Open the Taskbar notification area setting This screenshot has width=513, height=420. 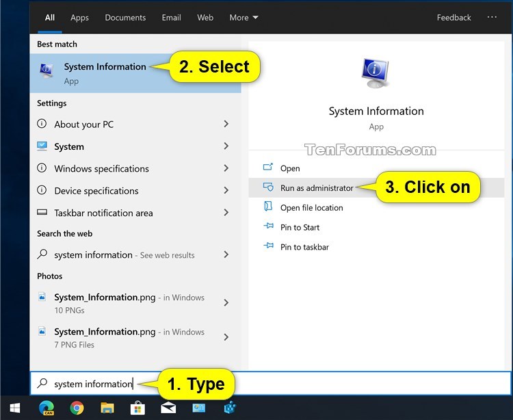point(135,213)
